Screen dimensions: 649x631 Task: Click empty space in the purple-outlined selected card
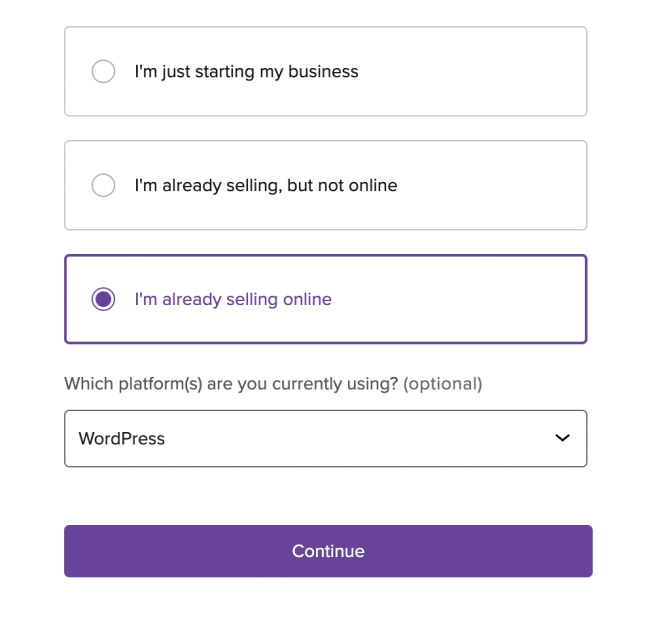point(460,300)
